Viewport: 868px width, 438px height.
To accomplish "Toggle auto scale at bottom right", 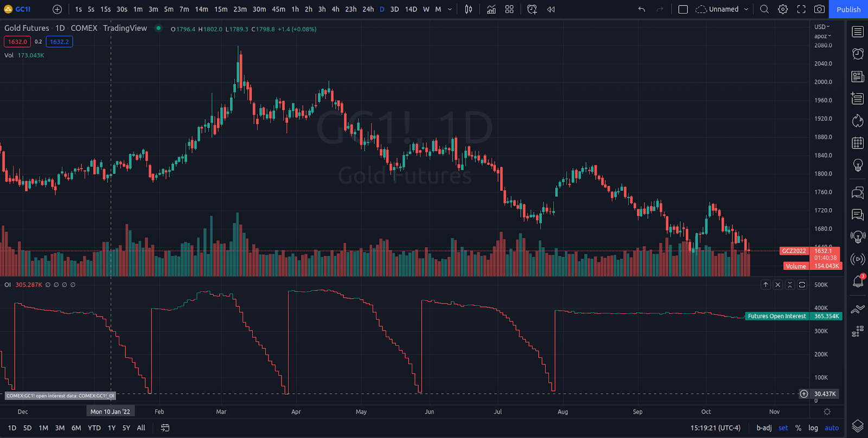I will 832,428.
